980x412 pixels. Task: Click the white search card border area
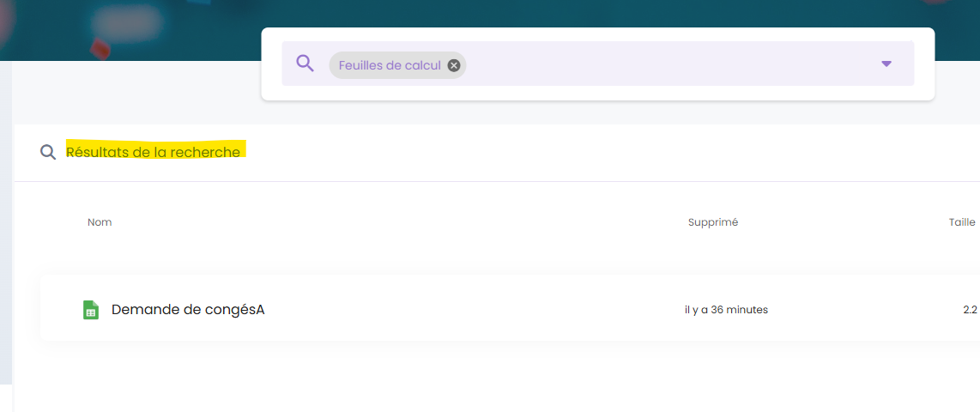pos(597,93)
